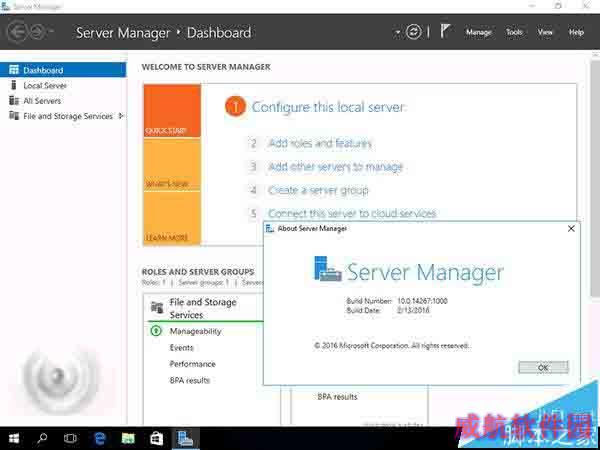Viewport: 600px width, 450px height.
Task: Select All Servers in the sidebar
Action: [x=42, y=101]
